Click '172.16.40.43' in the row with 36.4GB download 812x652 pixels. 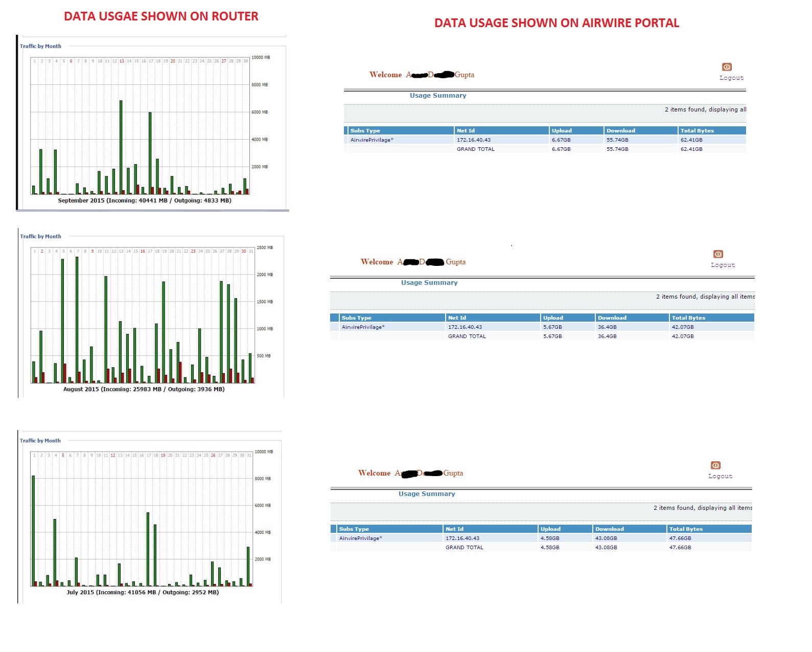(x=465, y=327)
